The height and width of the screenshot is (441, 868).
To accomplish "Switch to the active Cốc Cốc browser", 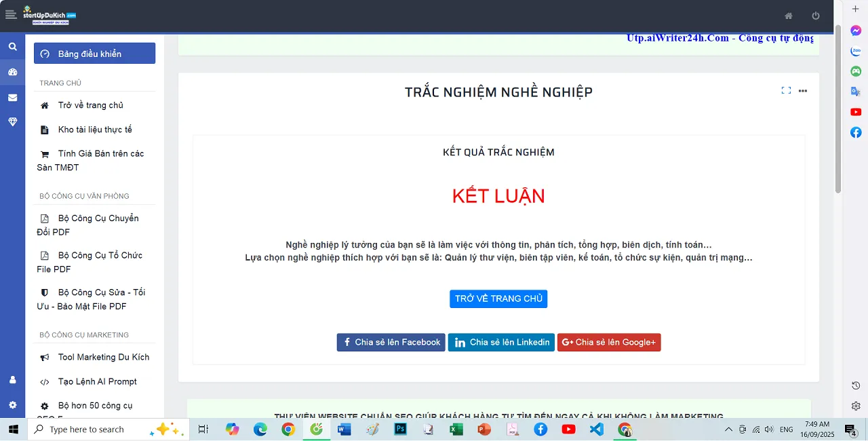I will [x=316, y=429].
